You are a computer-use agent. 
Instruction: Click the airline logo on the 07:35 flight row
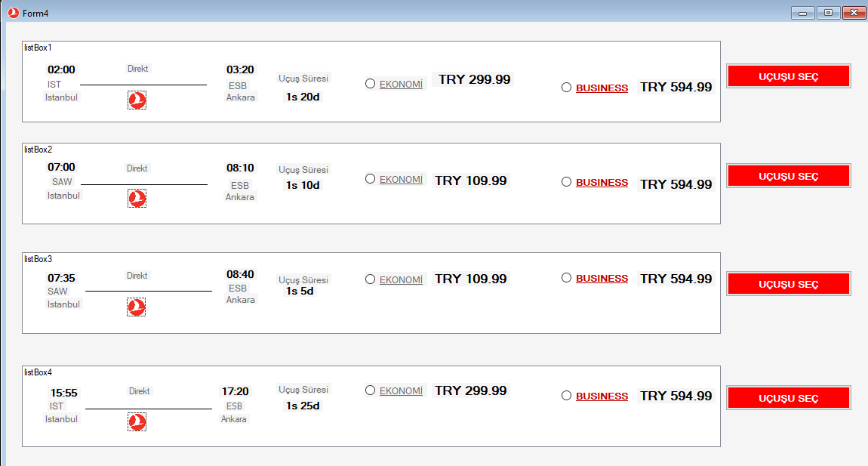point(137,307)
